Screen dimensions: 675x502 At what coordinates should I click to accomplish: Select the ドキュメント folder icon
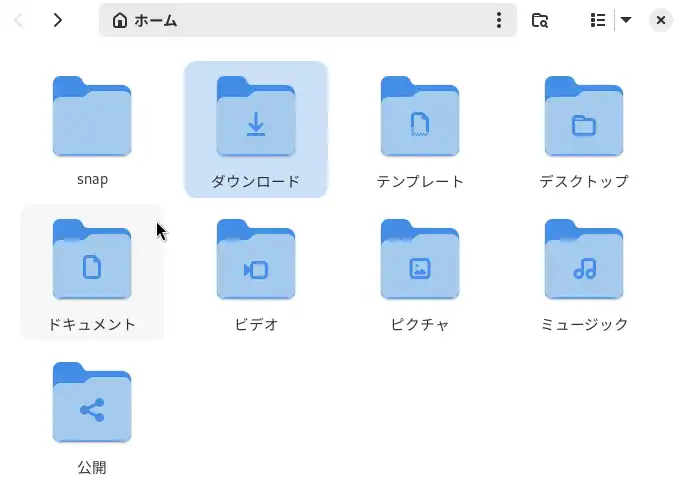tap(92, 259)
